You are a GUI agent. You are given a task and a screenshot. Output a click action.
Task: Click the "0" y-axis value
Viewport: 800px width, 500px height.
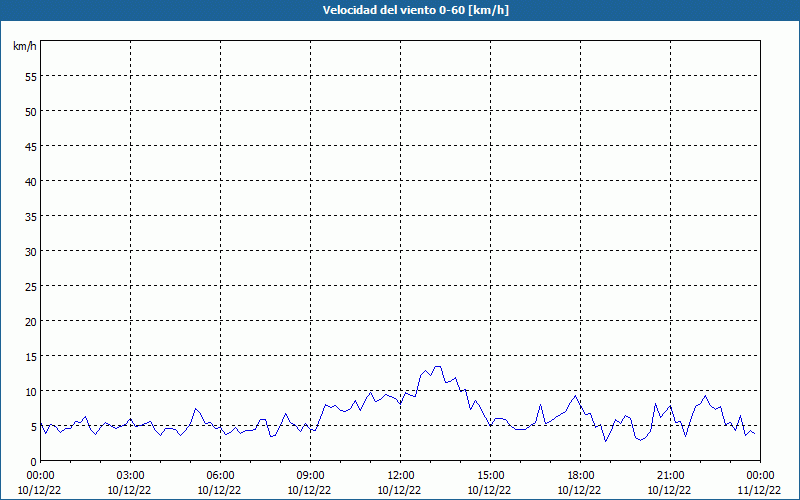tap(34, 462)
